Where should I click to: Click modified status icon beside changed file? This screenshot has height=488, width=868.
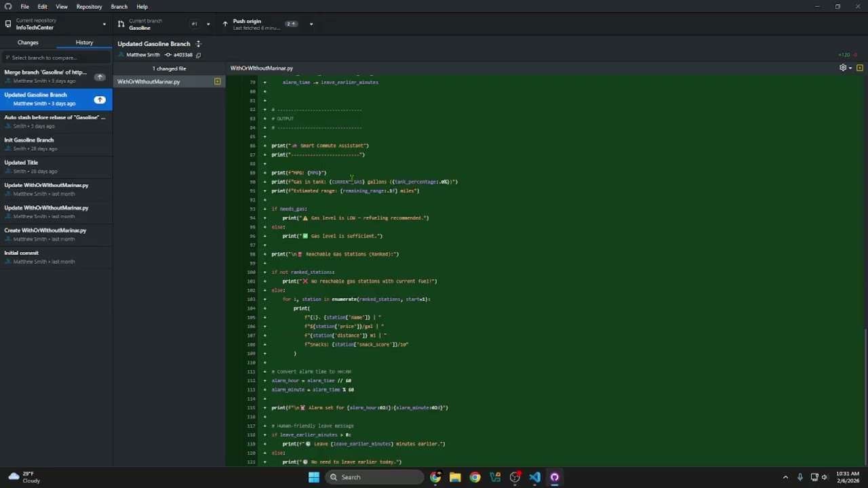click(x=217, y=81)
